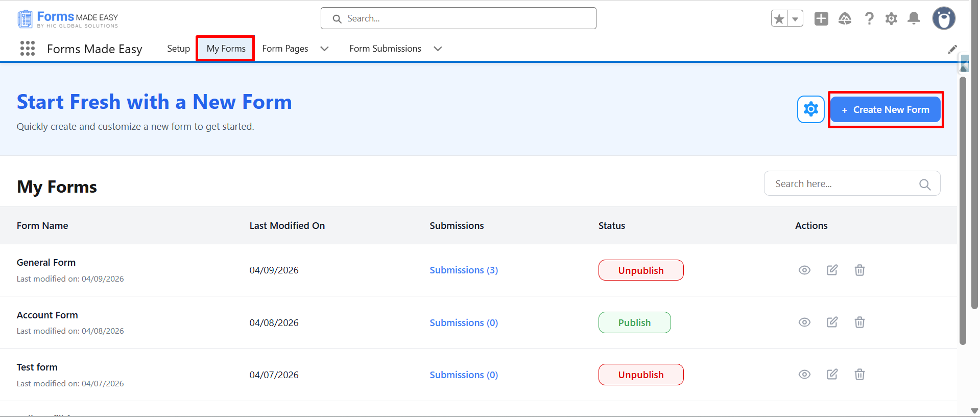Open the notifications bell

(914, 19)
